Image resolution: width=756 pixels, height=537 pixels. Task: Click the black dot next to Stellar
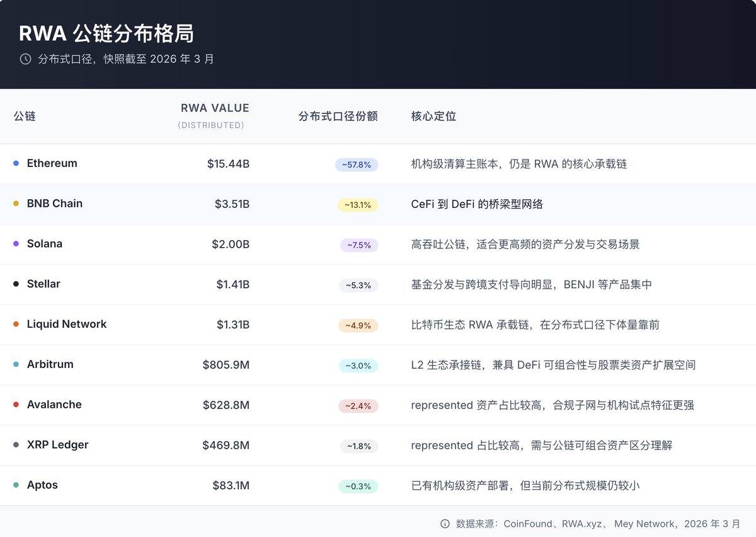[x=16, y=284]
